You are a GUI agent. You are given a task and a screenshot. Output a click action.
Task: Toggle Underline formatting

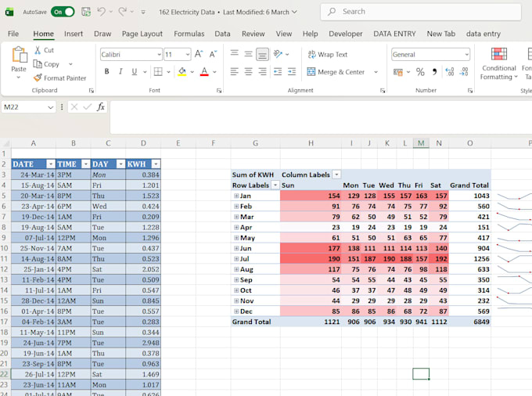pos(135,71)
